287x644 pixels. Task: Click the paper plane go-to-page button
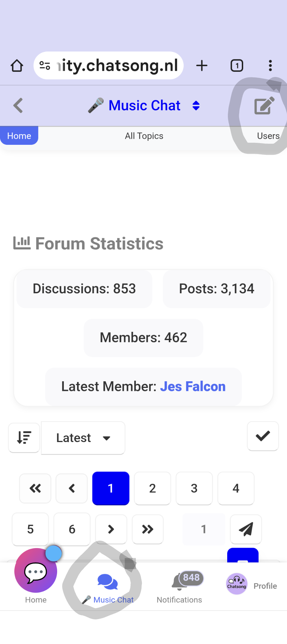coord(246,529)
